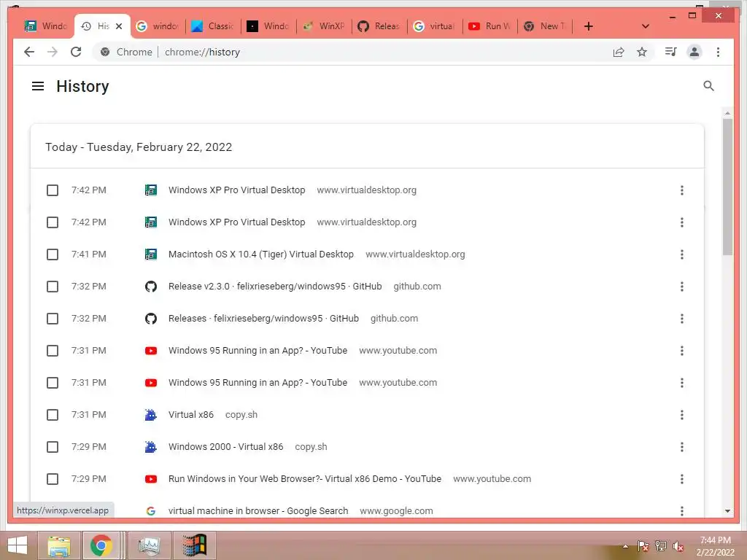This screenshot has height=560, width=747.
Task: Tick the Virtual x86 copy.sh entry checkbox
Action: [53, 415]
